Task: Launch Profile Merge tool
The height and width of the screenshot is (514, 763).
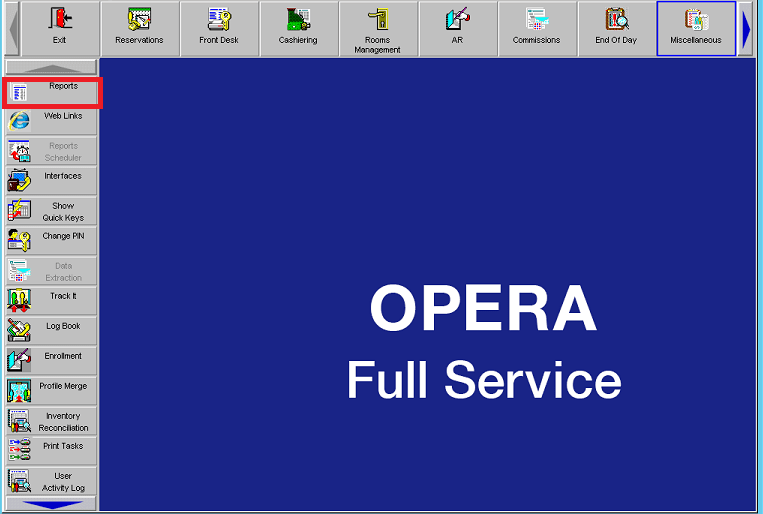Action: (52, 392)
